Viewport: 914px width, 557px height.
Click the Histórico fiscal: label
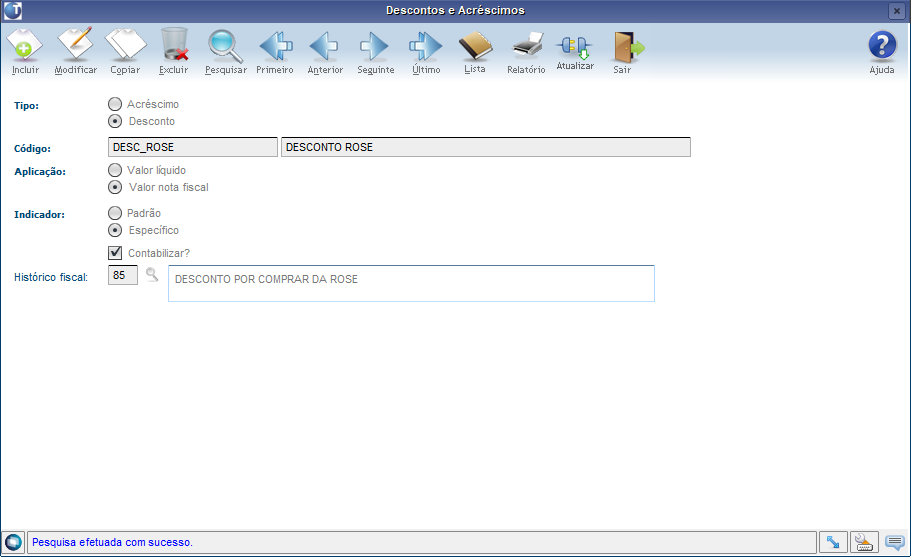[51, 277]
